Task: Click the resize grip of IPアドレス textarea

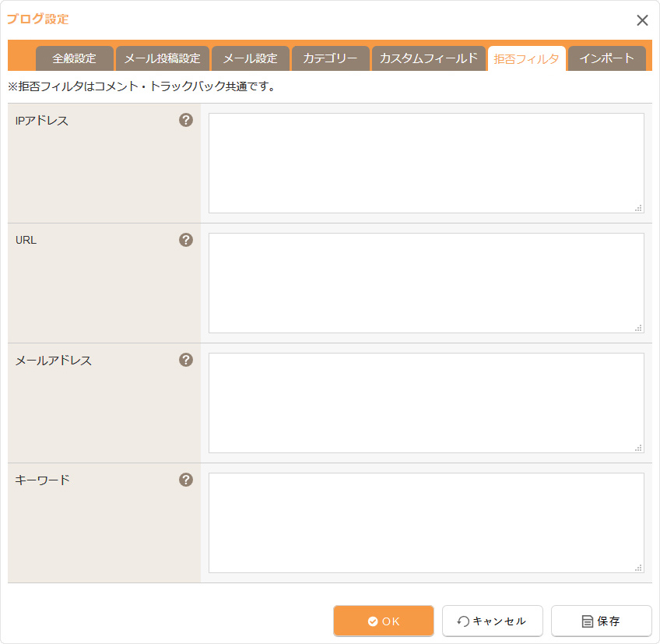Action: click(638, 208)
